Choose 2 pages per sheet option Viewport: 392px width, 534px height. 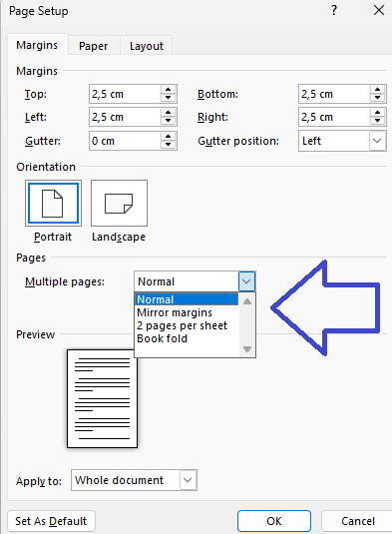tap(187, 325)
